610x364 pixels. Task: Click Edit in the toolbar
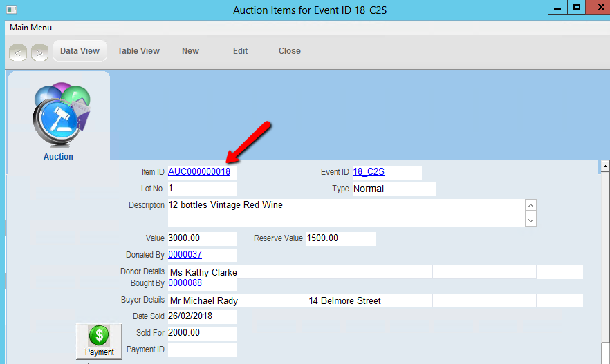(x=240, y=51)
